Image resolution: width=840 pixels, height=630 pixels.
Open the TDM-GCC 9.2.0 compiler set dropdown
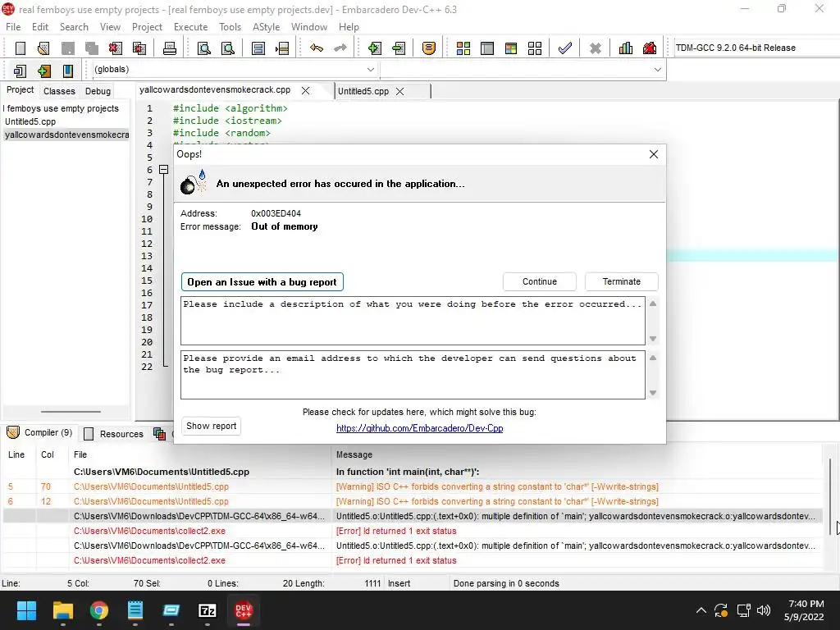[x=756, y=48]
